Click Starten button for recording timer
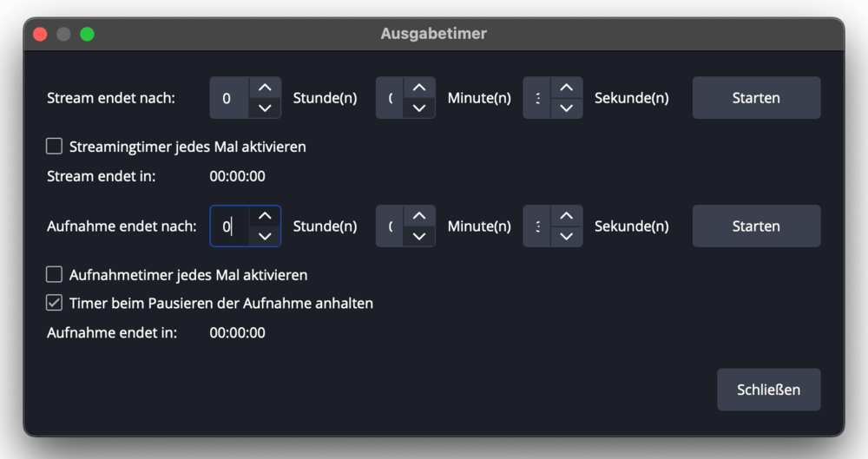 coord(756,226)
